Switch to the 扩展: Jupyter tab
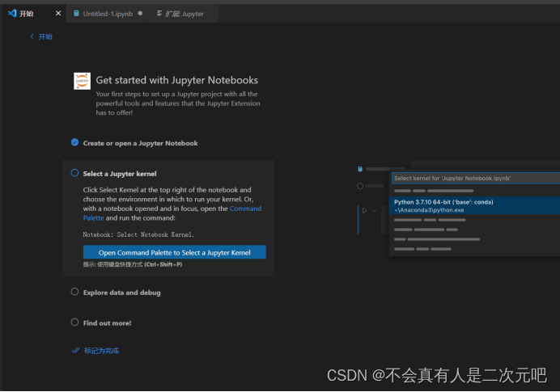 click(x=184, y=14)
